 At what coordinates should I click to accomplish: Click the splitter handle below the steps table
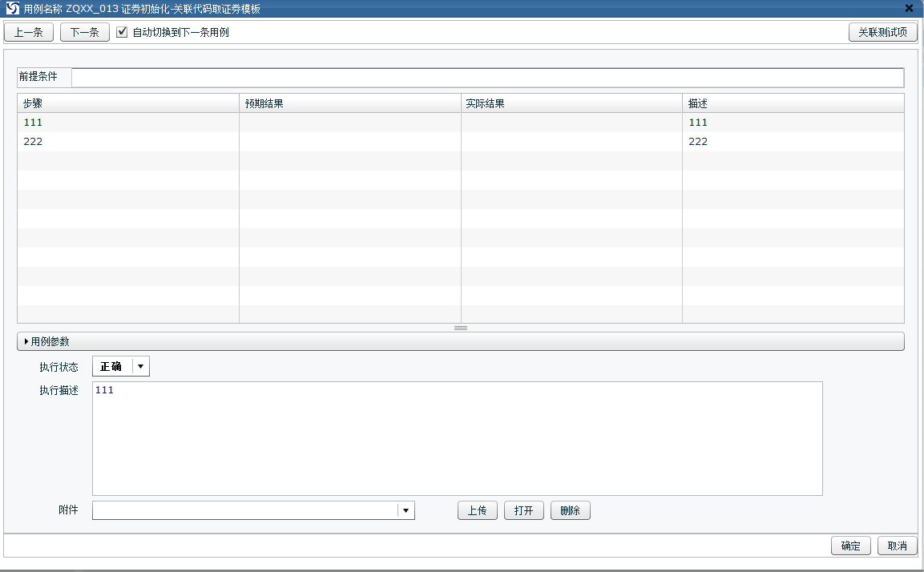(x=461, y=328)
